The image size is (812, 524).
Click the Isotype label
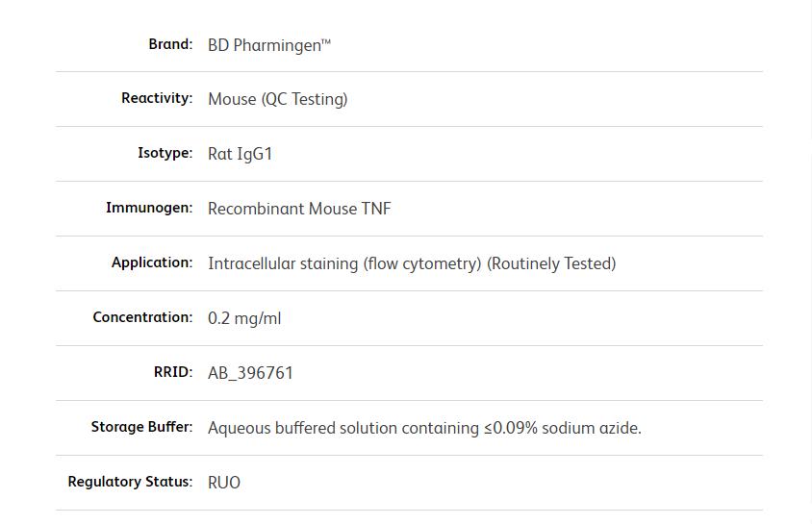coord(165,153)
